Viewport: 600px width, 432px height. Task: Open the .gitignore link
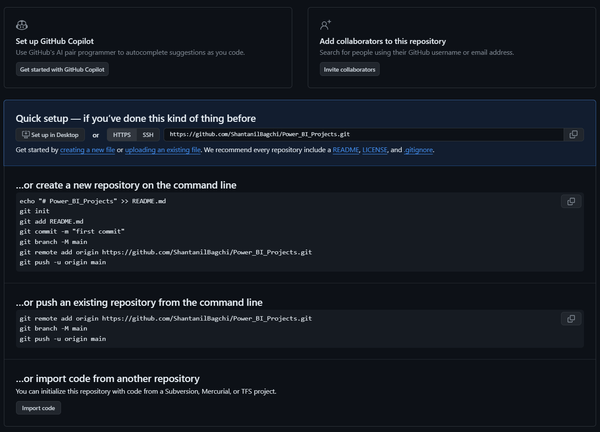tap(419, 150)
